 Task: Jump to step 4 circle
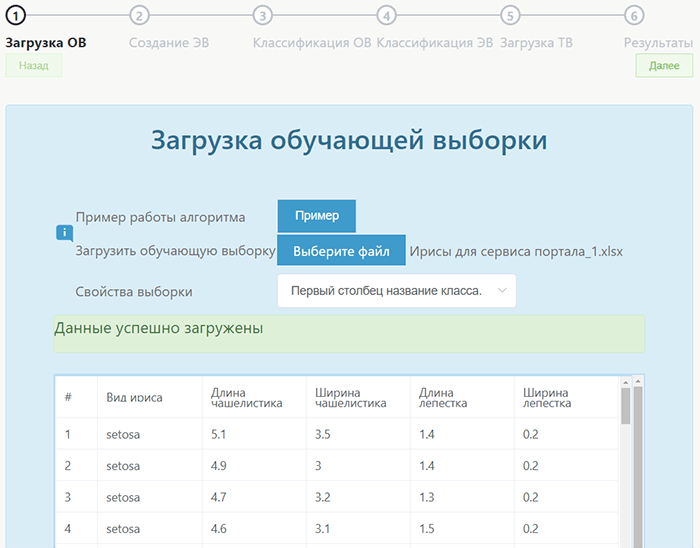387,16
